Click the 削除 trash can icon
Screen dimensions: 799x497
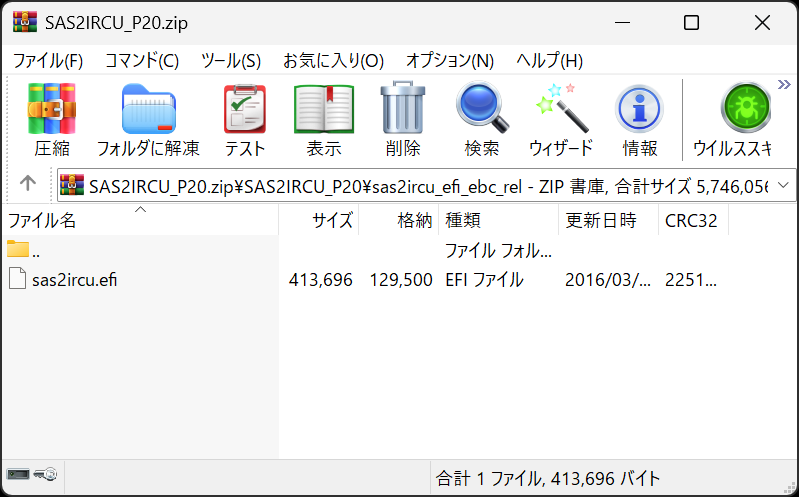point(403,107)
